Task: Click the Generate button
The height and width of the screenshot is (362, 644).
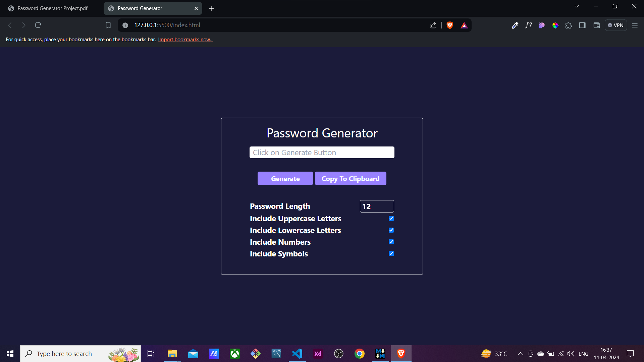Action: [x=285, y=179]
